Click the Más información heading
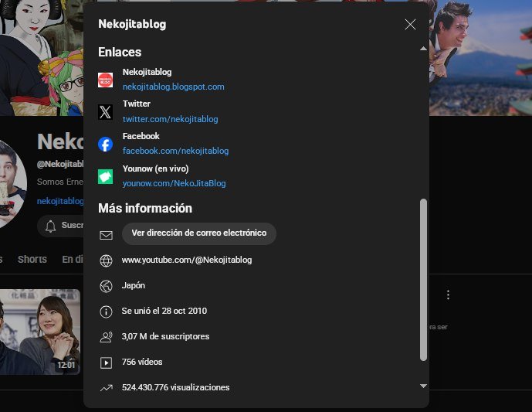Screen dimensions: 532x412 coord(145,208)
